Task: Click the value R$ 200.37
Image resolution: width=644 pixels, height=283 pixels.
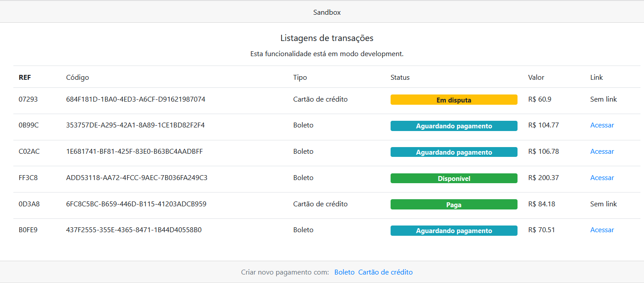Action: (x=543, y=178)
